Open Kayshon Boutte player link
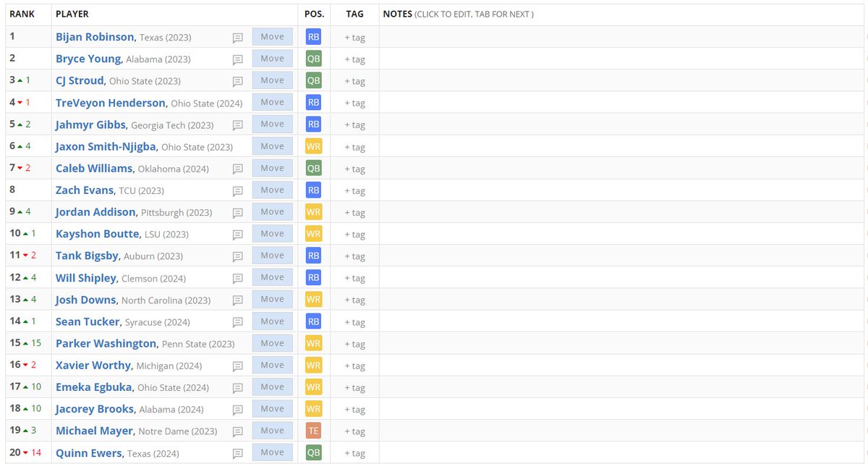The width and height of the screenshot is (868, 464). coord(97,234)
